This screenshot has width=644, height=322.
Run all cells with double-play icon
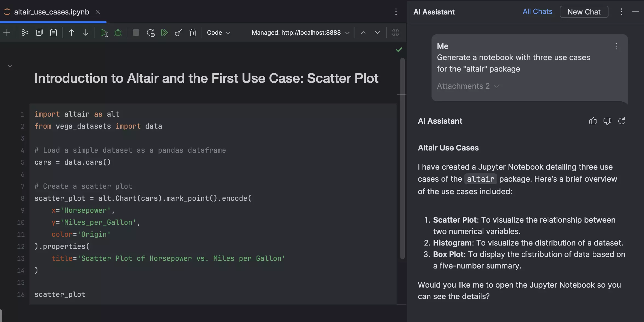164,33
